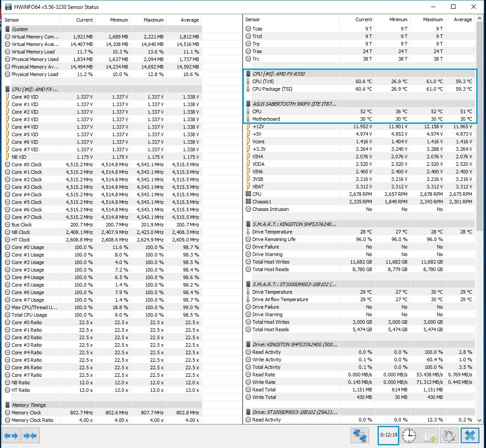Click the log file start icon
The image size is (486, 448).
429,435
